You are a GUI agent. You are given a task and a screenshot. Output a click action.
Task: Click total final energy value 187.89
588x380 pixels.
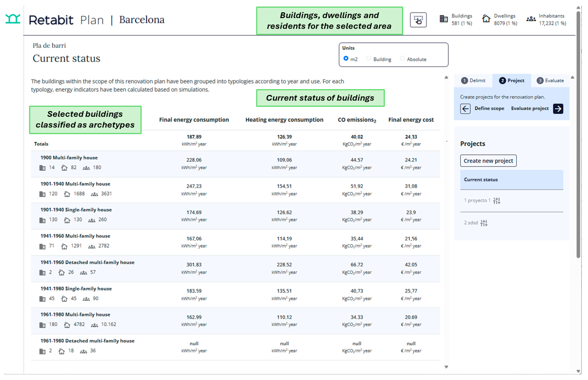pos(194,137)
